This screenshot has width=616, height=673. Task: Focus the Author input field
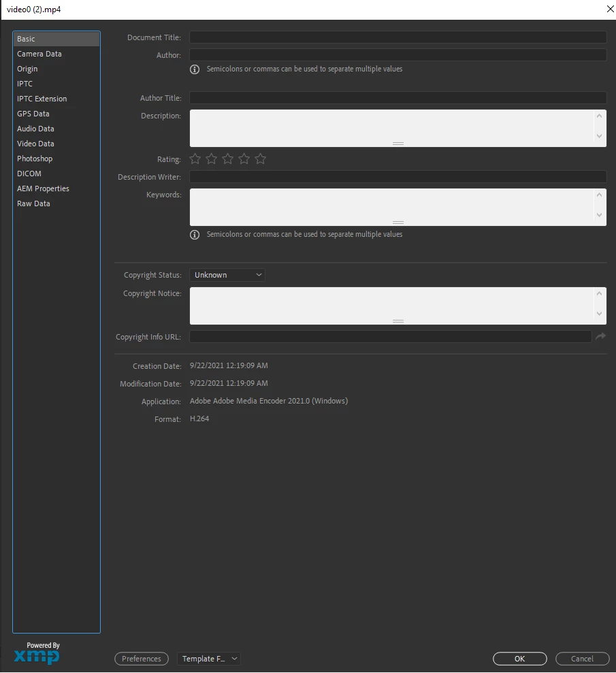(x=398, y=54)
